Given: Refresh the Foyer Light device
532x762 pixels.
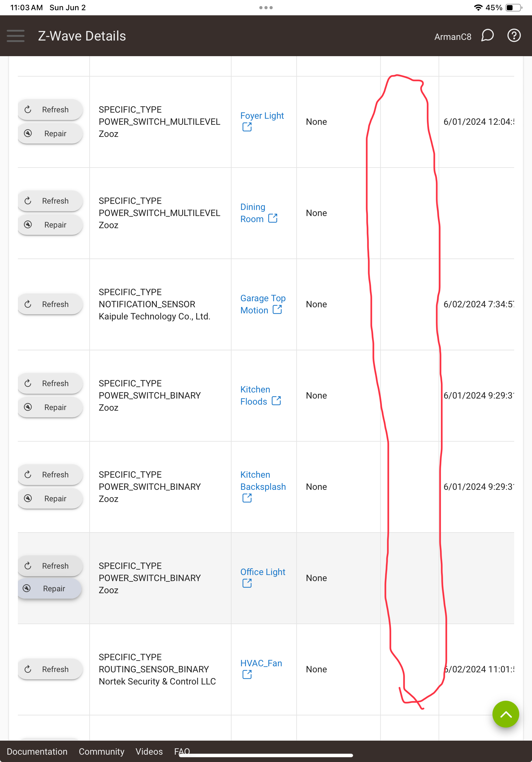Looking at the screenshot, I should [50, 109].
